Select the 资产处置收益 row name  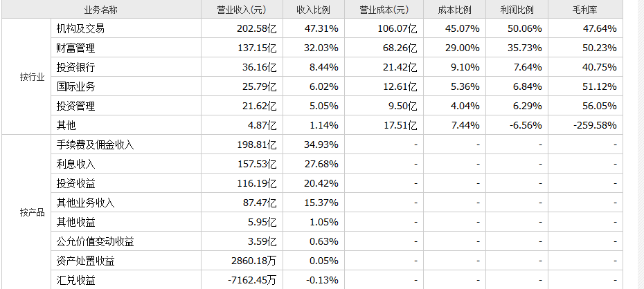[85, 261]
